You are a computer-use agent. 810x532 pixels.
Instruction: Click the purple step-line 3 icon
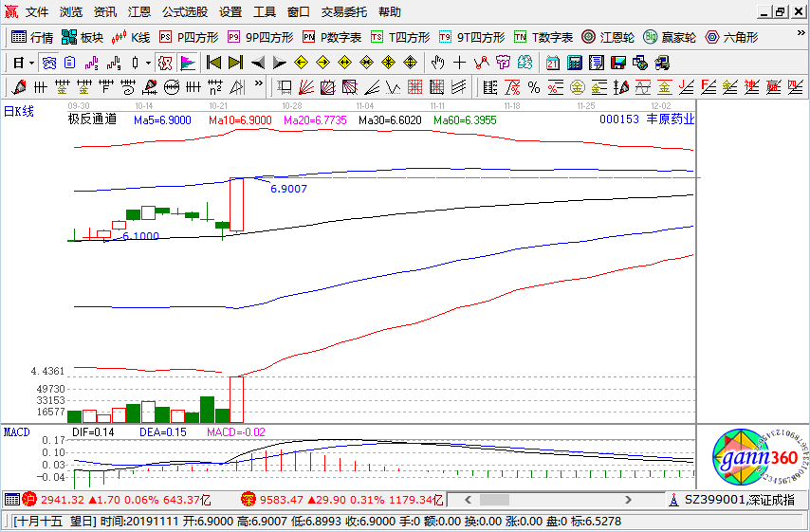tap(91, 63)
